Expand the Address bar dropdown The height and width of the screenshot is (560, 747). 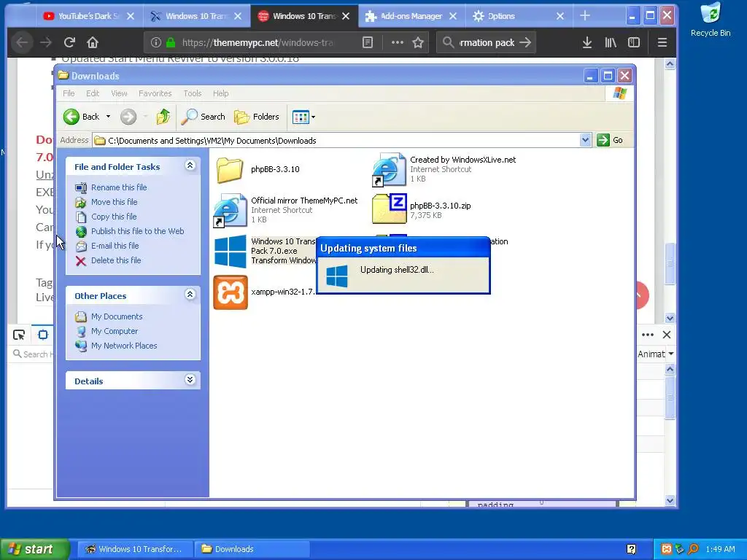(x=585, y=140)
